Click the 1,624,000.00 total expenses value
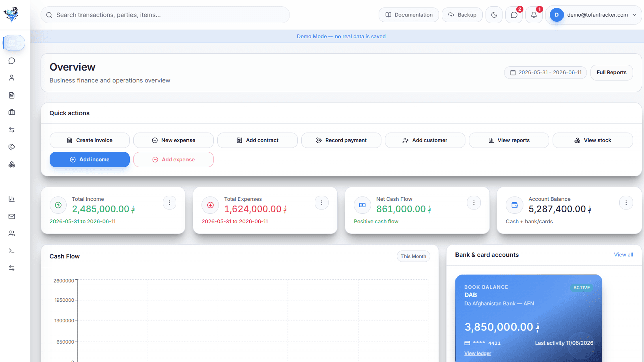This screenshot has height=362, width=644. [x=255, y=209]
